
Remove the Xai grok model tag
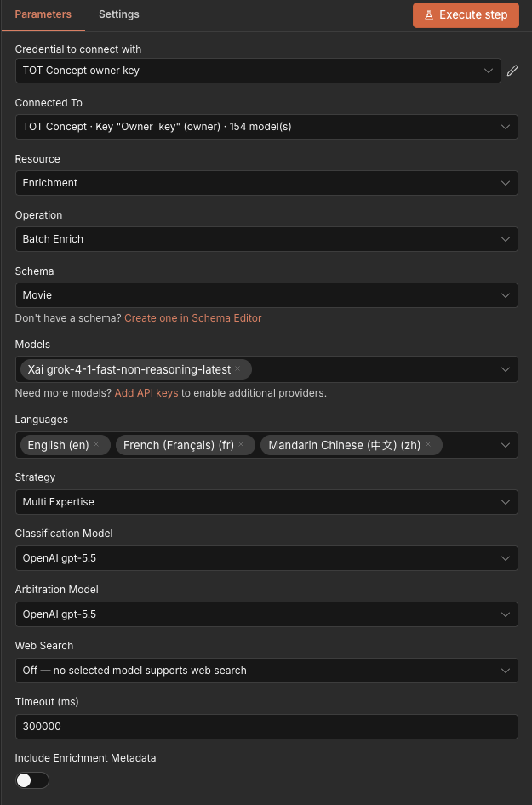point(237,369)
